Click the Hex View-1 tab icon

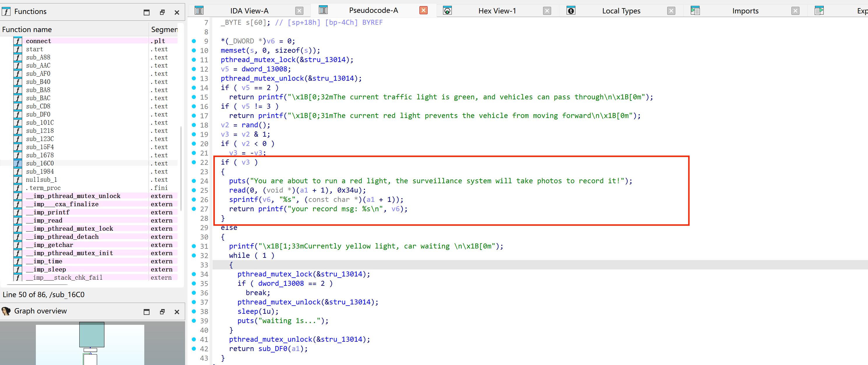447,10
